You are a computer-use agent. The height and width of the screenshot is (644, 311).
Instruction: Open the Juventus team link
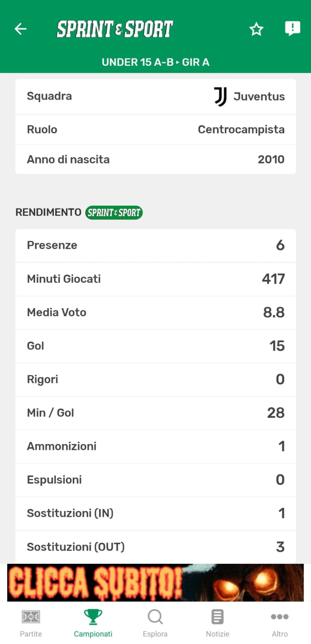point(259,97)
